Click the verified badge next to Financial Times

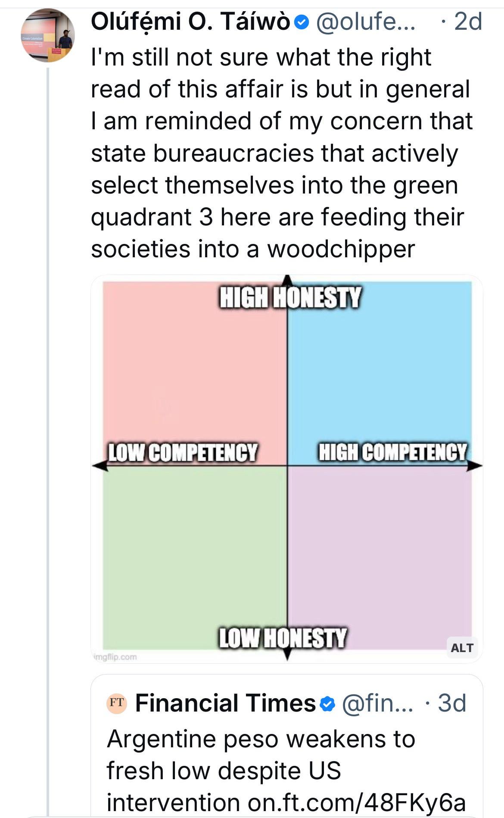point(328,704)
